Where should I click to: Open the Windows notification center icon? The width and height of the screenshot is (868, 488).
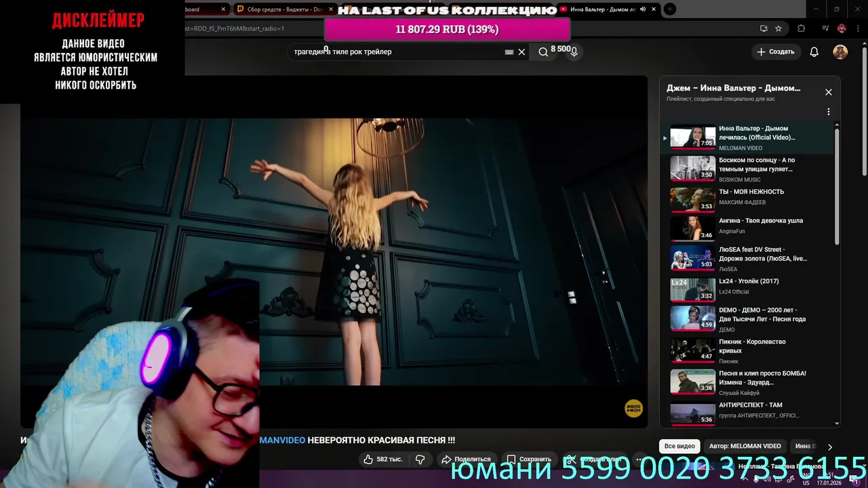[x=855, y=479]
